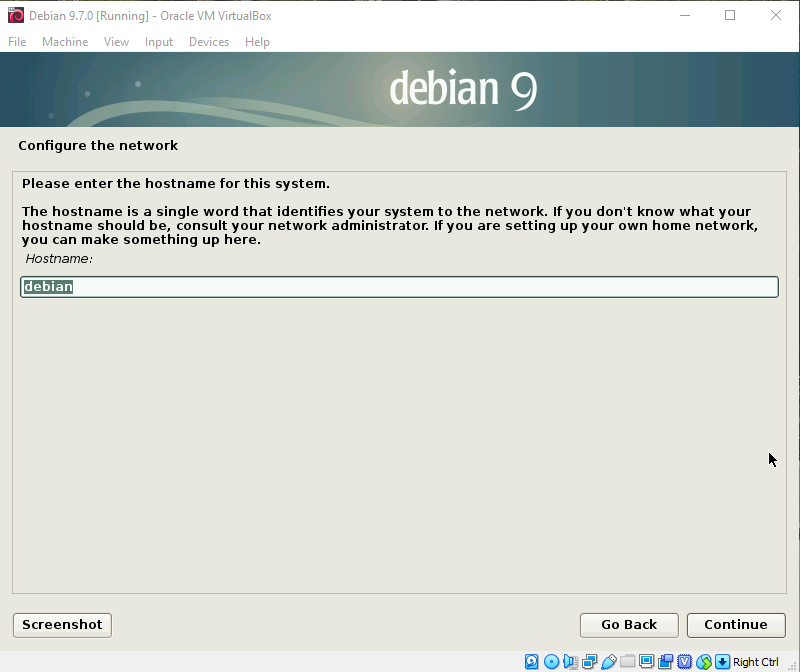This screenshot has height=672, width=800.
Task: Click the video capture status icon
Action: [666, 662]
